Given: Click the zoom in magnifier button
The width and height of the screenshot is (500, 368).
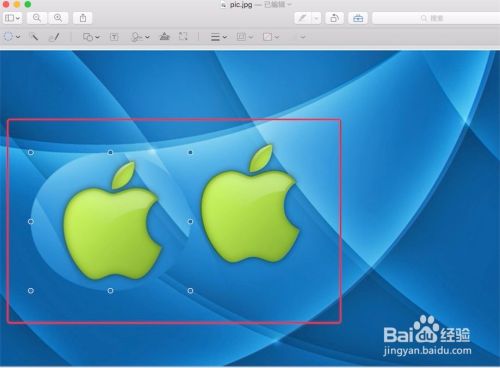Looking at the screenshot, I should (x=58, y=18).
